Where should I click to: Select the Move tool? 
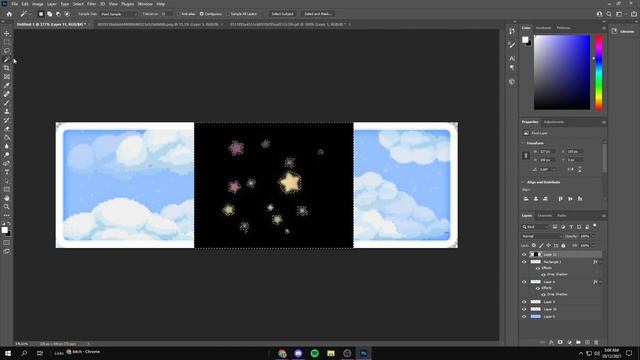(7, 33)
